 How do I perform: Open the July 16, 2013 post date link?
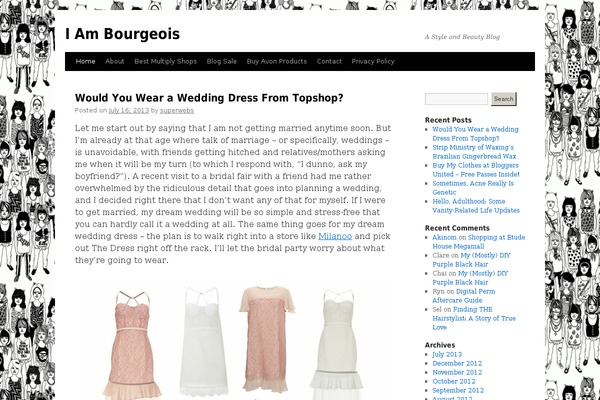click(129, 110)
